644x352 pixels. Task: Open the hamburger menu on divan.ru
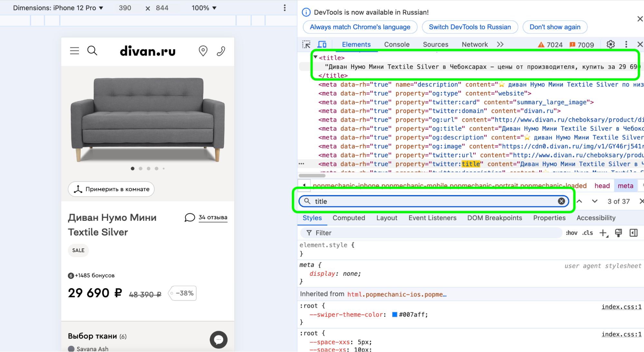74,51
